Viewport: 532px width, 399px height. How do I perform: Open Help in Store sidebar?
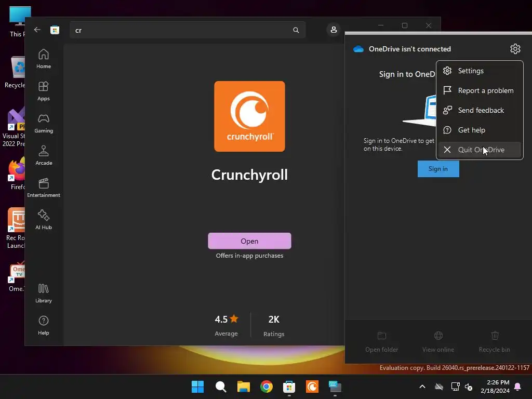(44, 326)
